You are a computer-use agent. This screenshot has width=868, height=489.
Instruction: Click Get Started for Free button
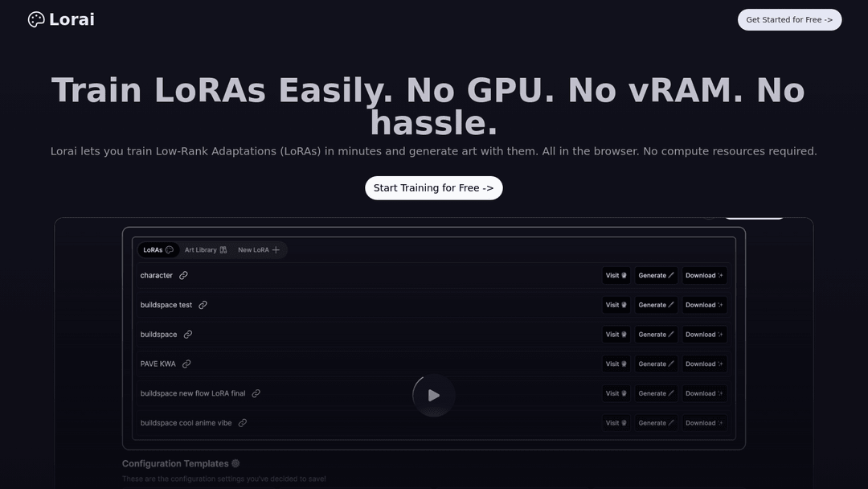[x=789, y=20]
